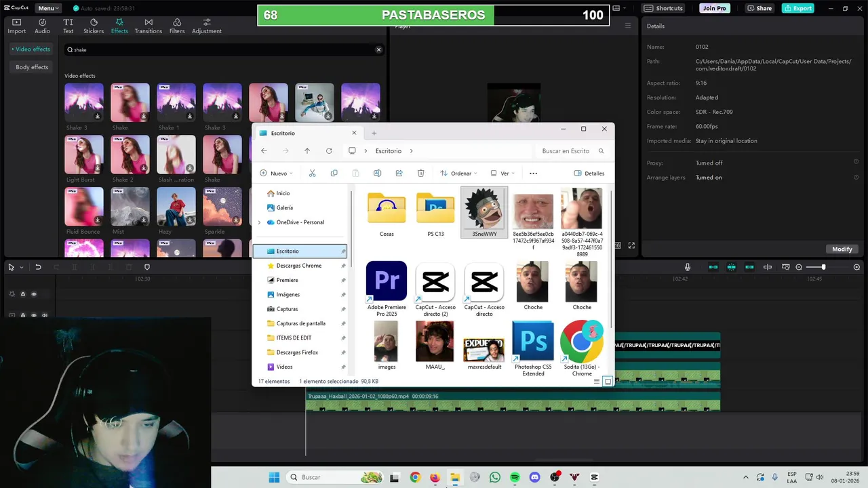Toggle auto snapping in timeline toolbar

coord(732,267)
